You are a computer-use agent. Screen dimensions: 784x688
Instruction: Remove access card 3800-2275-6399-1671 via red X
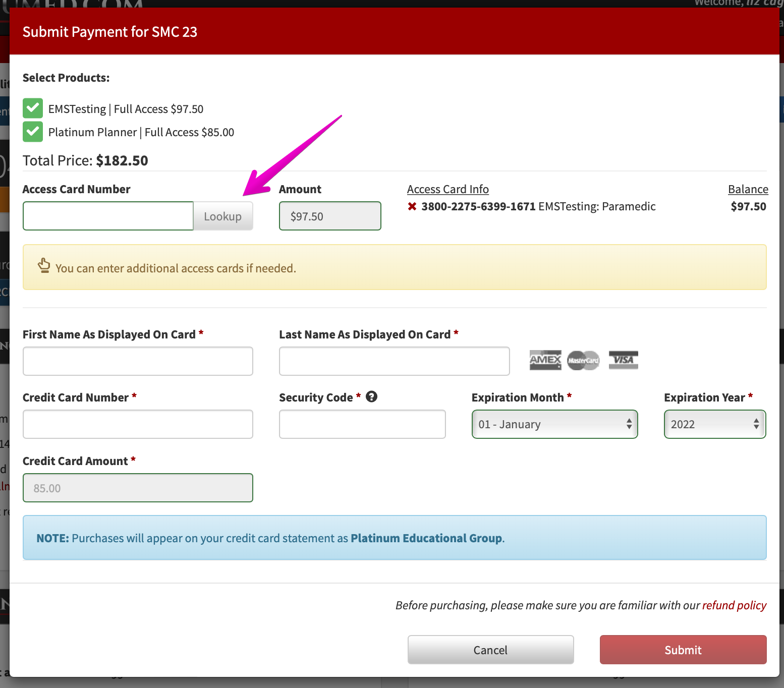click(412, 206)
